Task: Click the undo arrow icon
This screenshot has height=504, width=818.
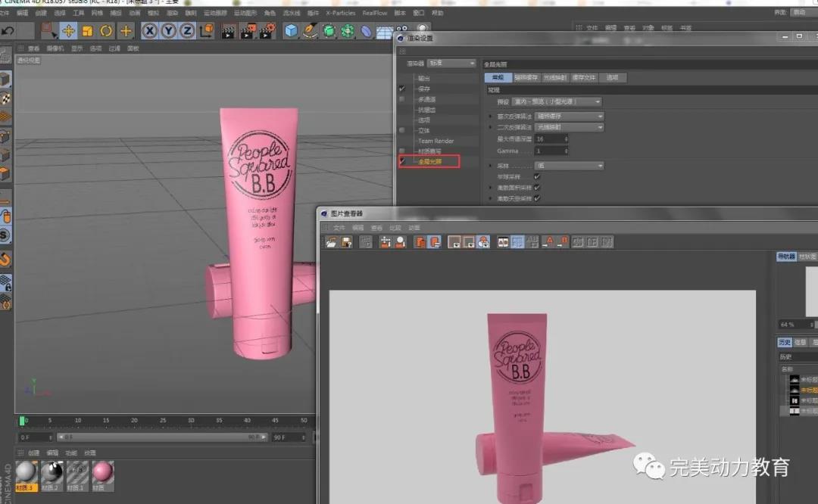Action: coord(8,31)
